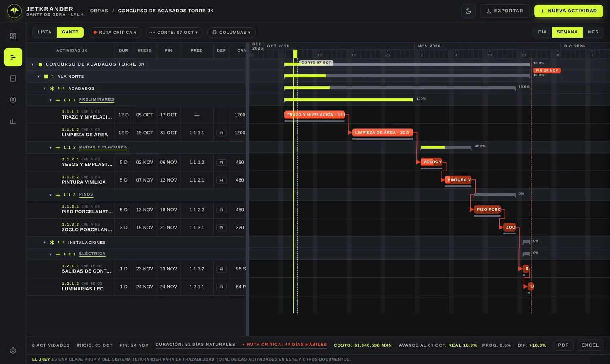Click FI dependency badge for Luminarias LED

(x=221, y=287)
